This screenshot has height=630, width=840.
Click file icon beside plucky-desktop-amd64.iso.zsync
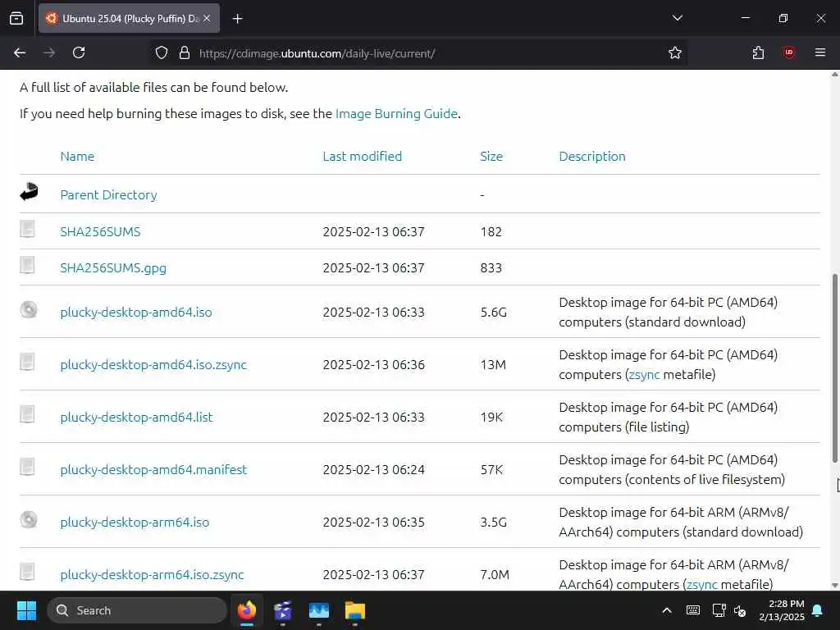pyautogui.click(x=27, y=362)
